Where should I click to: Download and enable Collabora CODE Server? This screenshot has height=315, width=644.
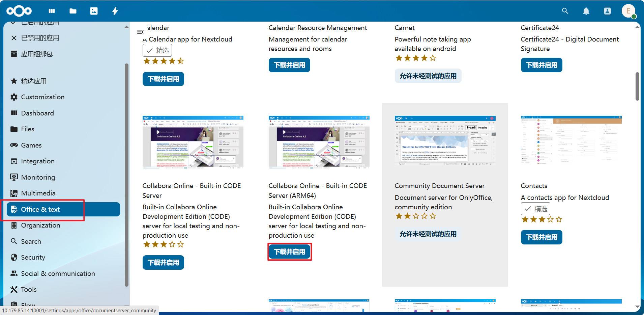163,263
